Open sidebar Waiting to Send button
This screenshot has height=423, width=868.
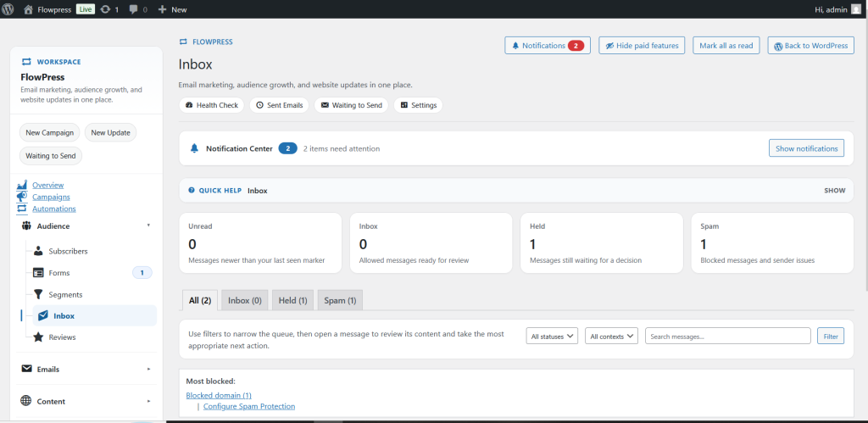click(51, 156)
